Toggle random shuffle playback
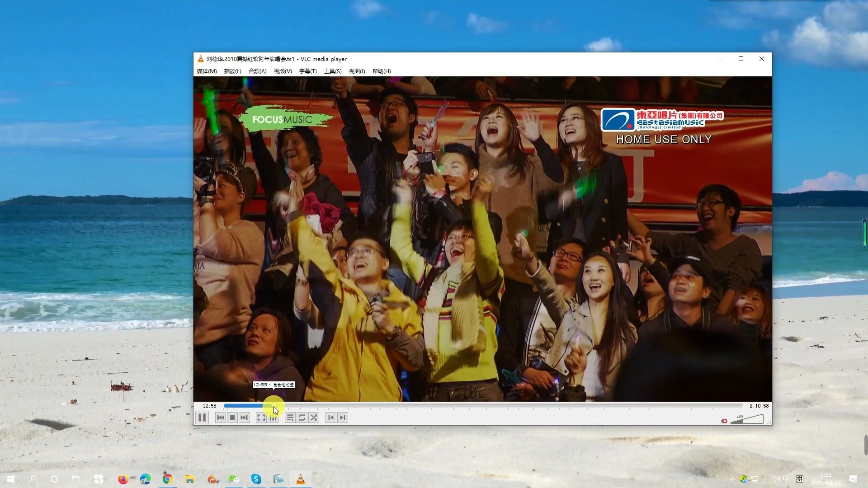Viewport: 868px width, 488px height. tap(314, 418)
